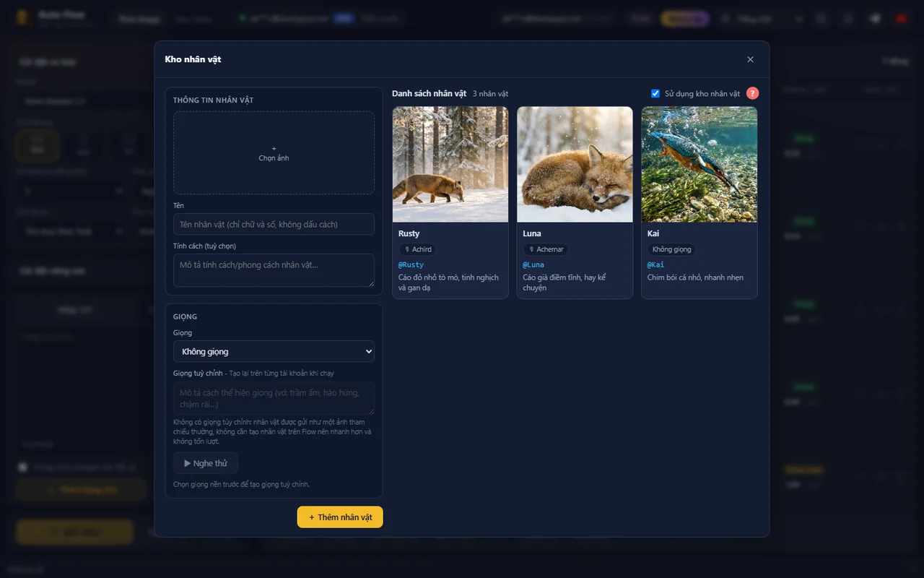Click the @Luna handle text
This screenshot has width=924, height=578.
[533, 265]
